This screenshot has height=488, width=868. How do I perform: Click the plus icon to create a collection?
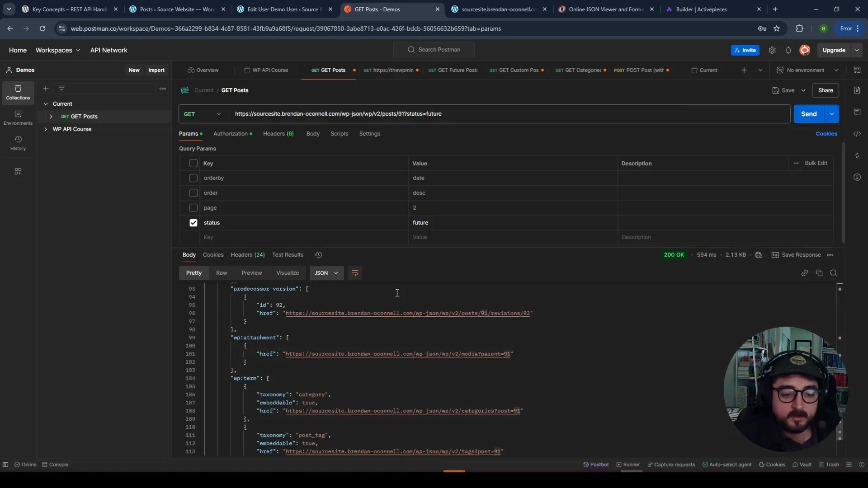[46, 89]
